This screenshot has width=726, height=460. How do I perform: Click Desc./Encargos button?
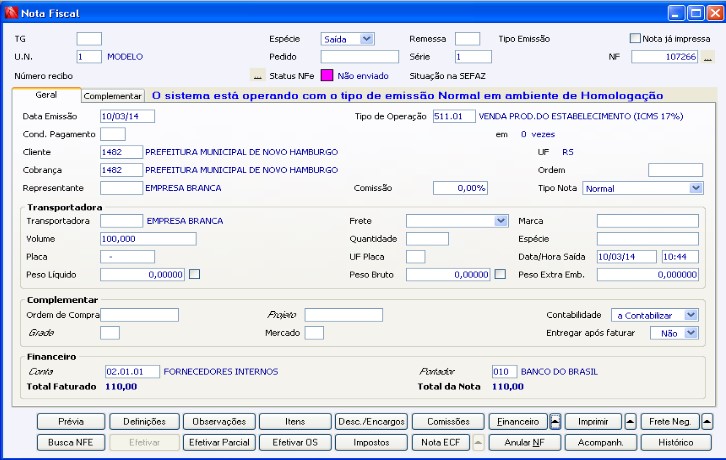point(371,422)
